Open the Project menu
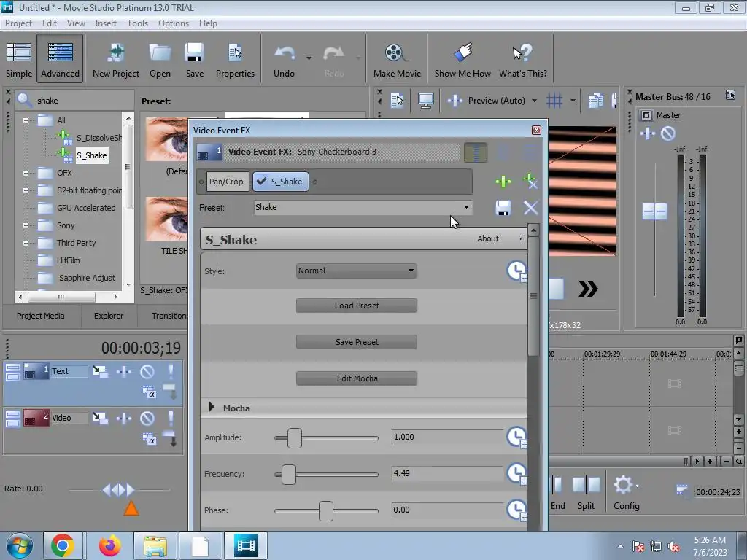The height and width of the screenshot is (560, 747). pyautogui.click(x=18, y=23)
